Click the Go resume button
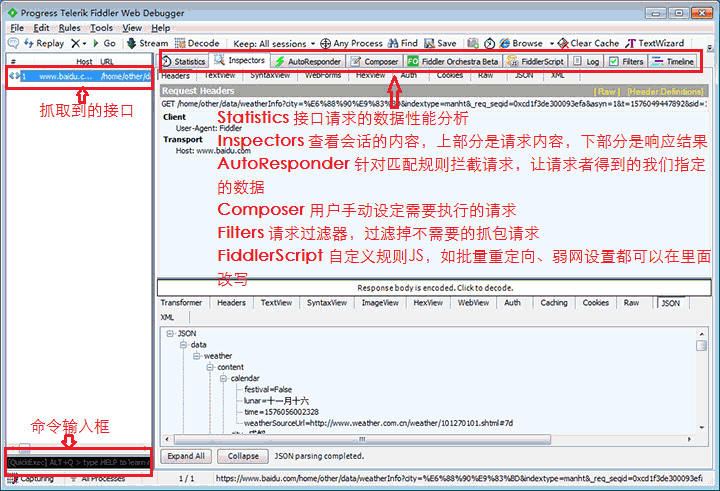 104,43
